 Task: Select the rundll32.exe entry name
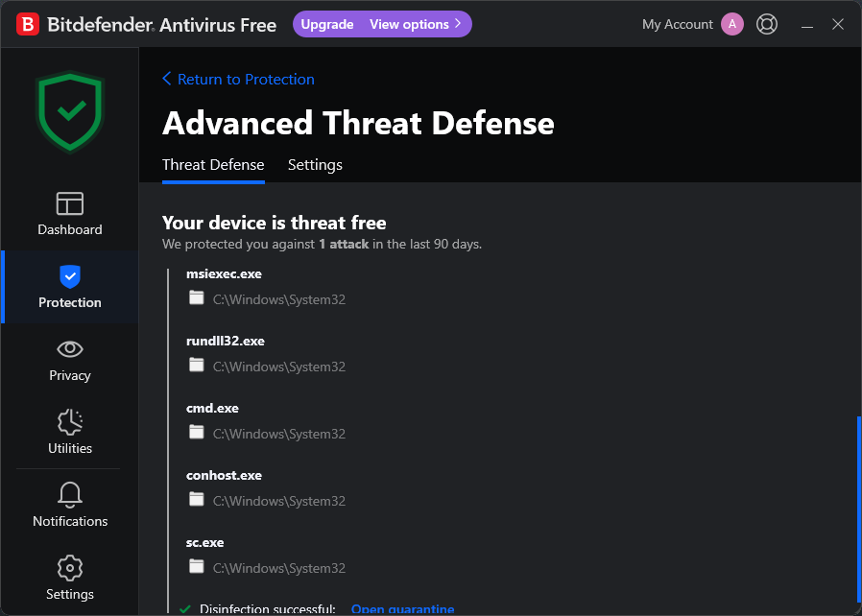226,341
